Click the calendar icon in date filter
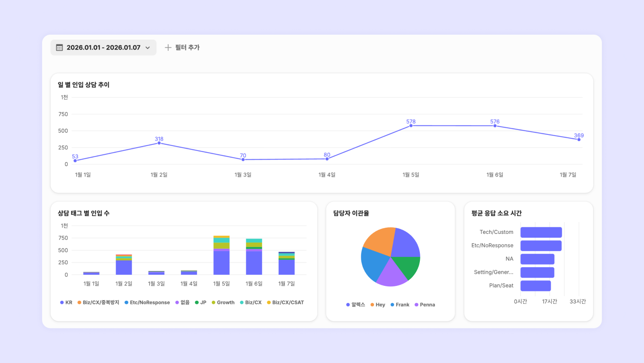 (59, 47)
